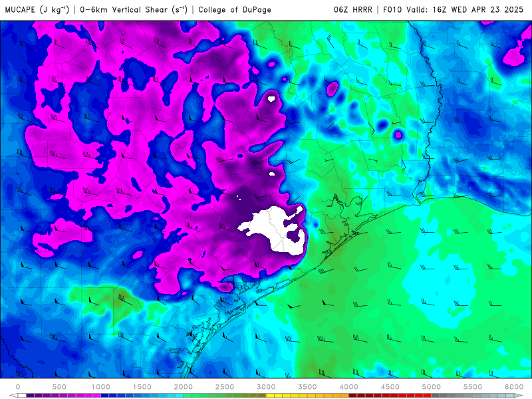
Task: Click the "0-6km Vertical Shear (s⁻¹)" label
Action: tap(134, 10)
